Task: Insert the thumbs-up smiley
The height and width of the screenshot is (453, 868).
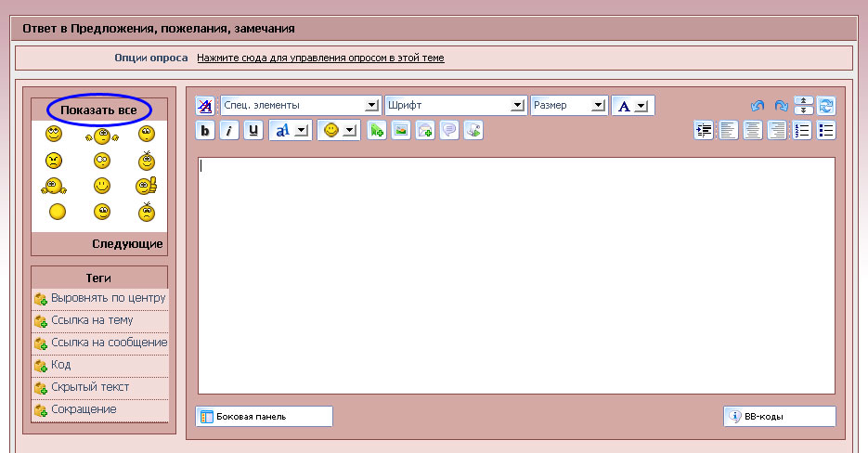Action: (147, 187)
